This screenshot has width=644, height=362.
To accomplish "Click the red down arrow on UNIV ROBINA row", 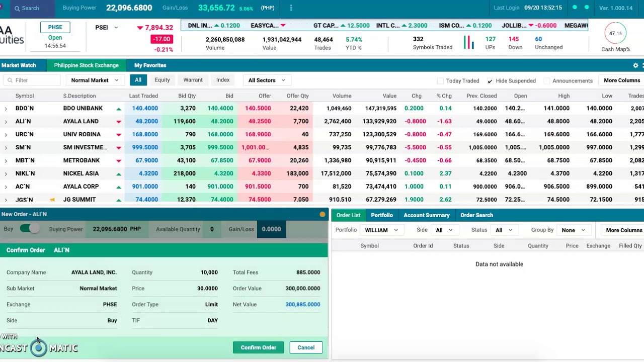I will pos(119,135).
